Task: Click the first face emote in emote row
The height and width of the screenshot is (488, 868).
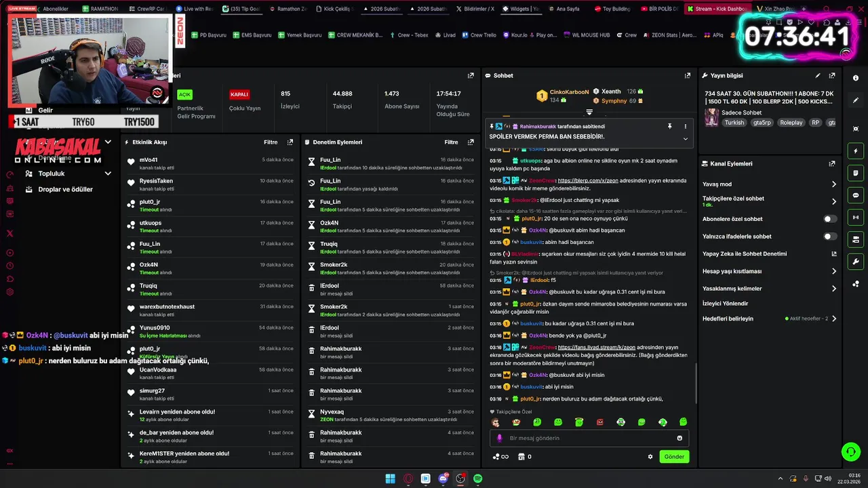Action: pos(496,422)
